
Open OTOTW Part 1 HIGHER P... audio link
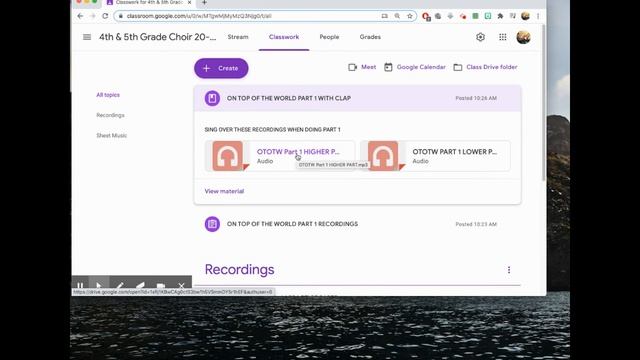click(298, 151)
